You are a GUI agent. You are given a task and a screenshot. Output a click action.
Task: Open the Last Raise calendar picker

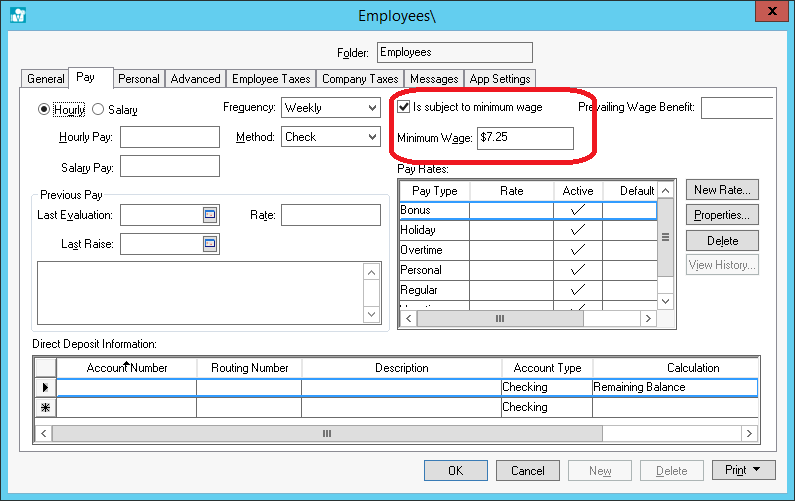[210, 243]
